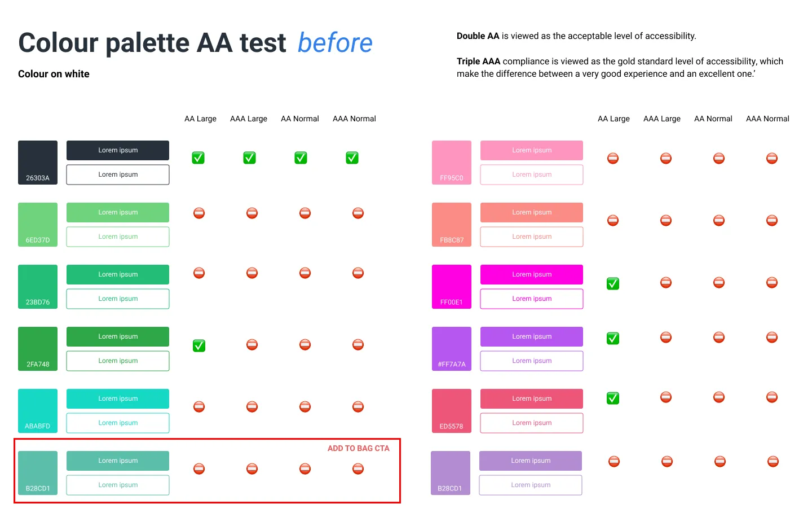Screen dimensions: 812x508
Task: Click the AA Large red fail icon for 6ED37D
Action: click(x=199, y=213)
